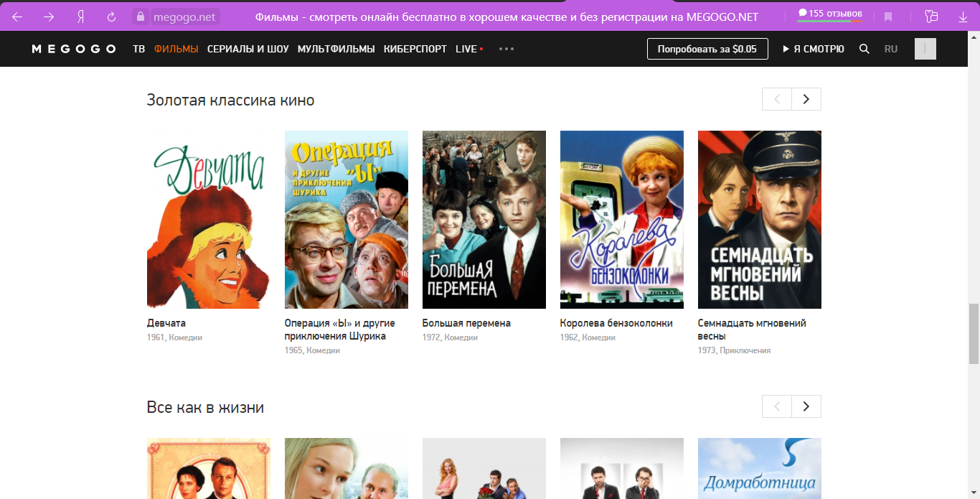Screen dimensions: 980x499
Task: Go back with the browser back arrow
Action: coord(17,17)
